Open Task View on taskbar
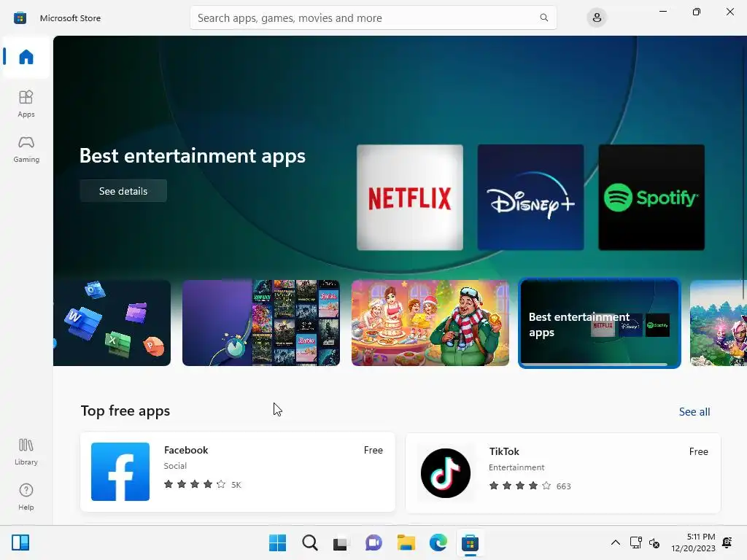The image size is (747, 560). [341, 542]
